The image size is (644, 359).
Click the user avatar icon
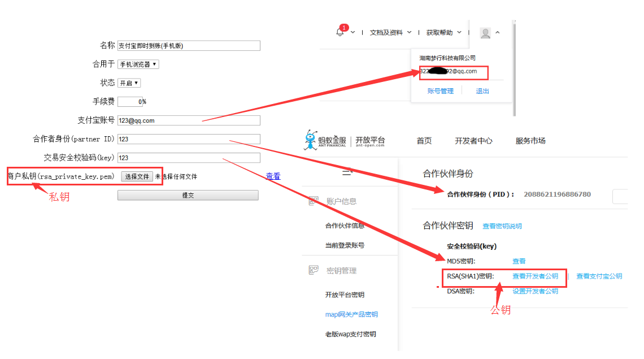pyautogui.click(x=485, y=33)
